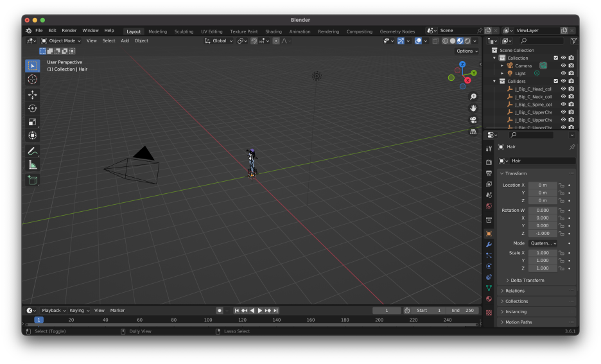This screenshot has height=364, width=601.
Task: Open the viewport Add menu
Action: click(125, 40)
